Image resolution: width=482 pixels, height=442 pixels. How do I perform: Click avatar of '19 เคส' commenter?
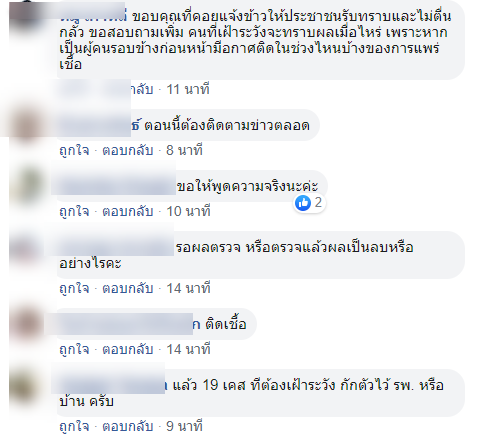(x=27, y=386)
